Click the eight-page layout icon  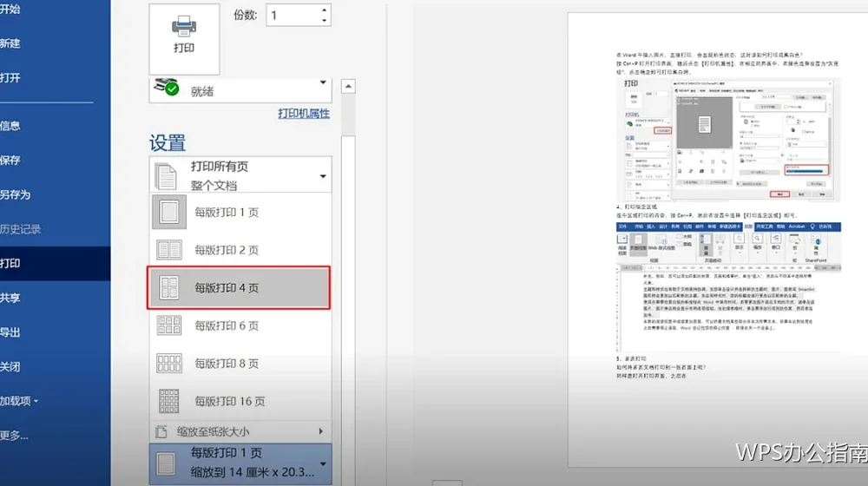169,363
